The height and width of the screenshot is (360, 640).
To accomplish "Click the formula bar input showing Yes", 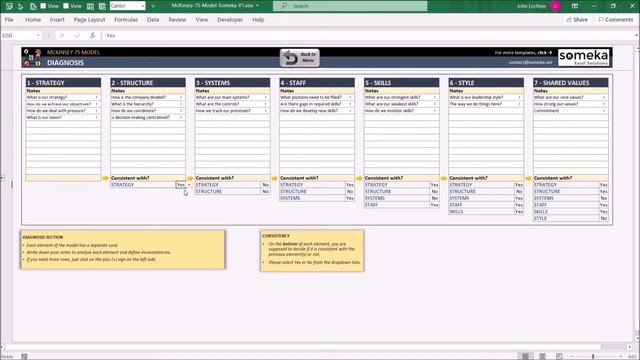I will 367,36.
